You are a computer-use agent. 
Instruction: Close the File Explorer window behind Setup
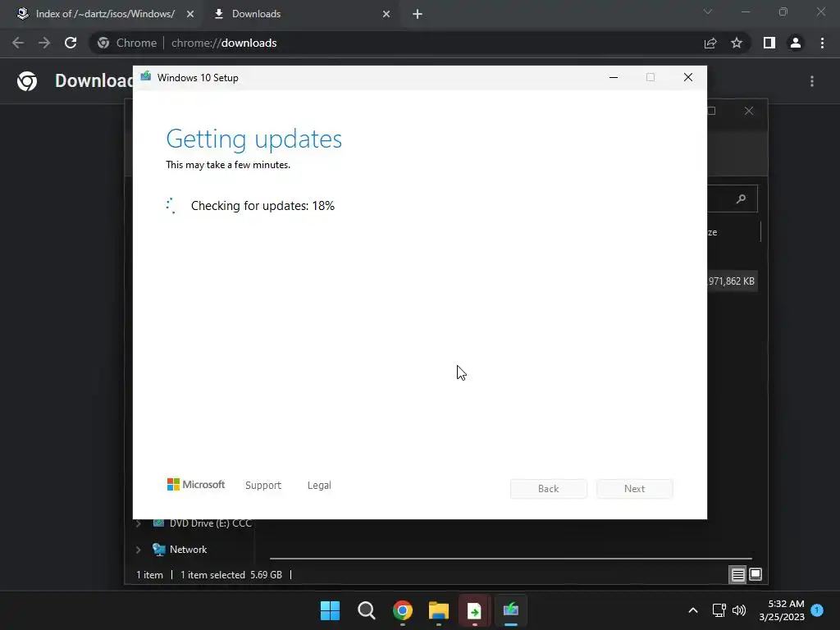[749, 111]
